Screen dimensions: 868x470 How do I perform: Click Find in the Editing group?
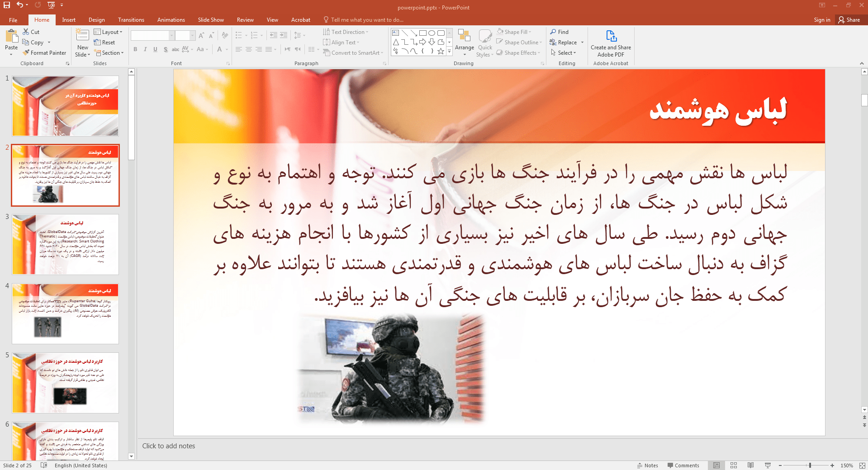[x=560, y=32]
